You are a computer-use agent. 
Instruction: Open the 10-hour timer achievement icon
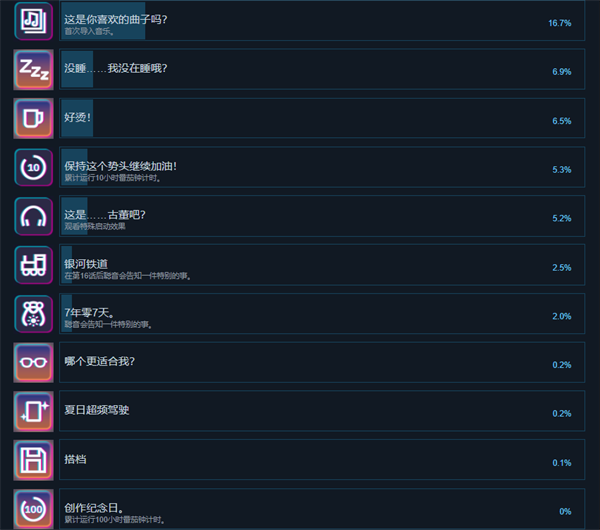[x=33, y=167]
